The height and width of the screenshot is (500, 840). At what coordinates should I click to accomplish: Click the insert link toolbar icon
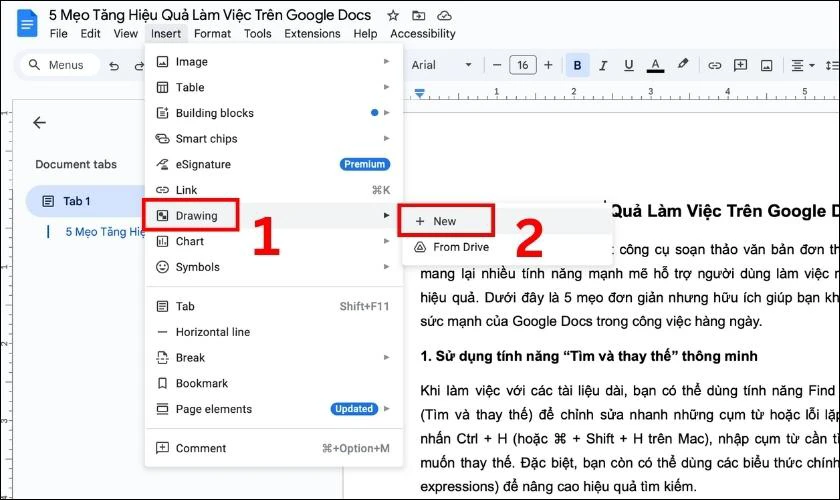(714, 65)
